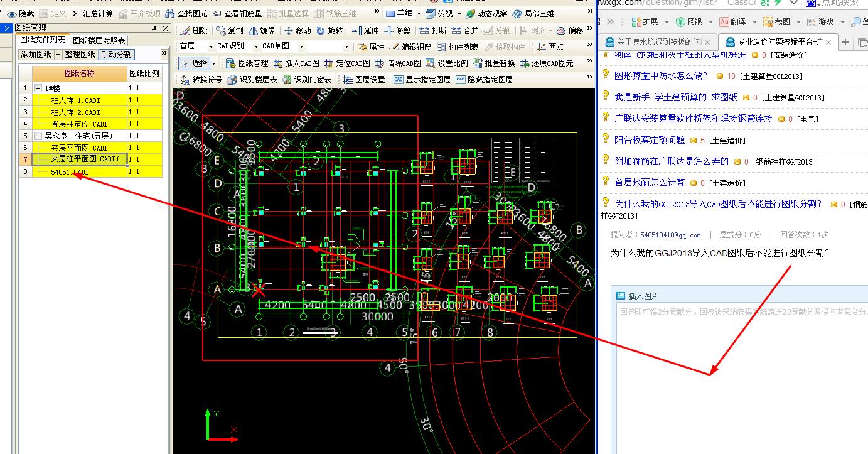Collapse the 1#楼 tree node
This screenshot has height=454, width=868.
38,89
